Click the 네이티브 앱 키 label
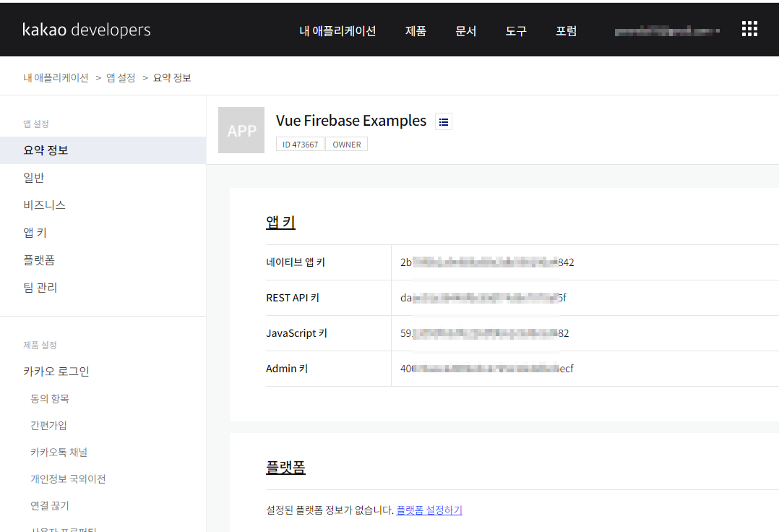The width and height of the screenshot is (779, 532). click(296, 262)
